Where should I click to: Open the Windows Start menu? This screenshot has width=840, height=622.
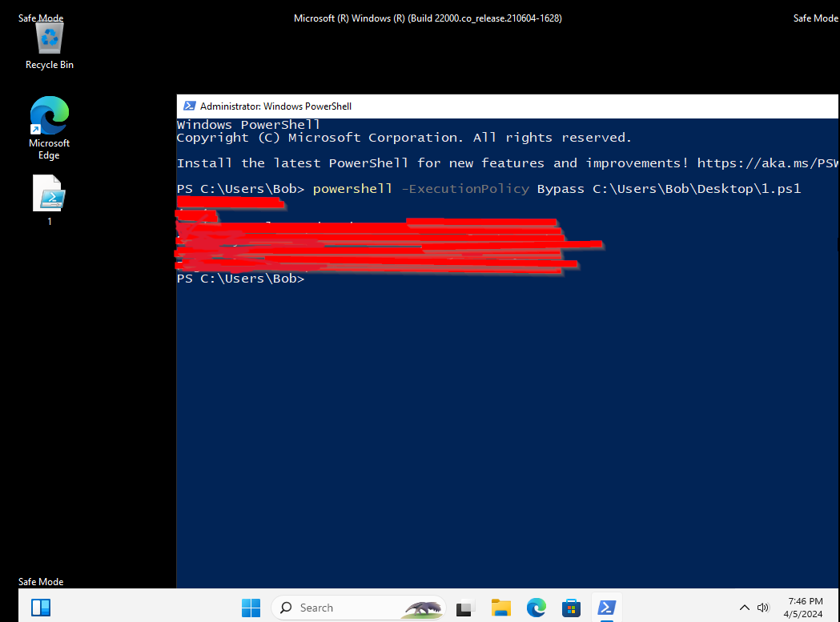pos(251,608)
